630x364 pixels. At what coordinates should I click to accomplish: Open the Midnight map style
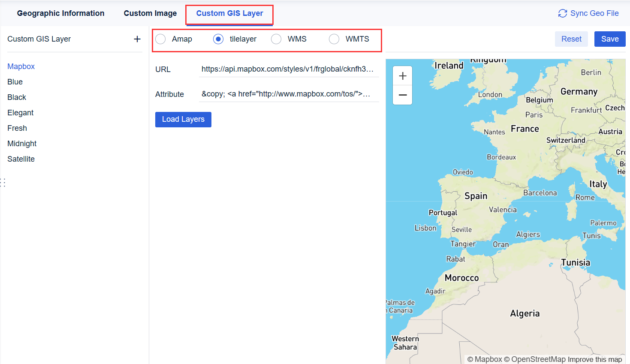(22, 143)
